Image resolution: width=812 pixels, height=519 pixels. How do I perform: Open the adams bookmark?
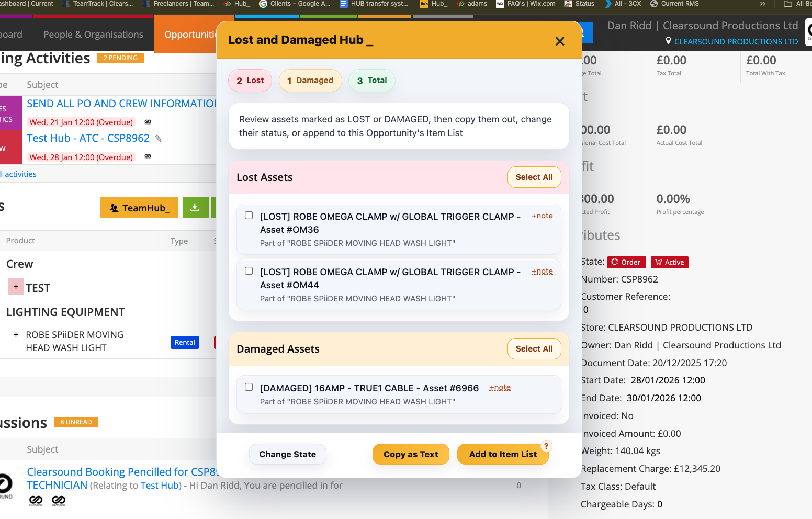click(472, 4)
